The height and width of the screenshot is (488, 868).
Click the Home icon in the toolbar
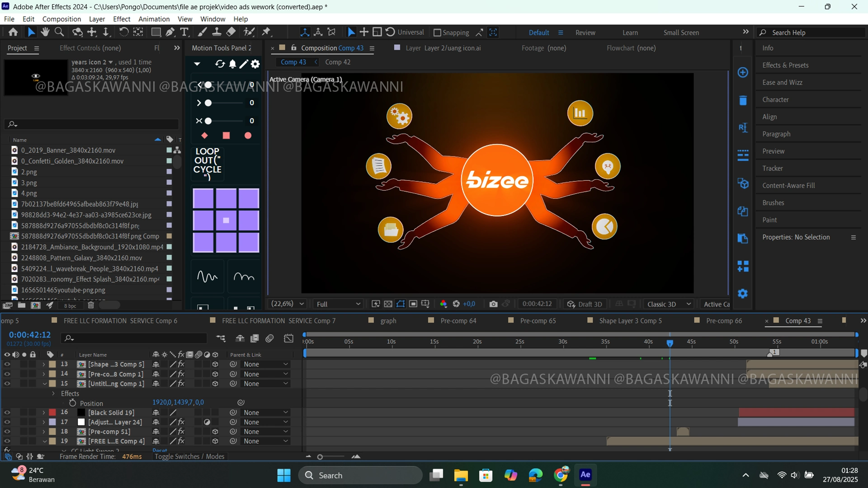(x=13, y=32)
